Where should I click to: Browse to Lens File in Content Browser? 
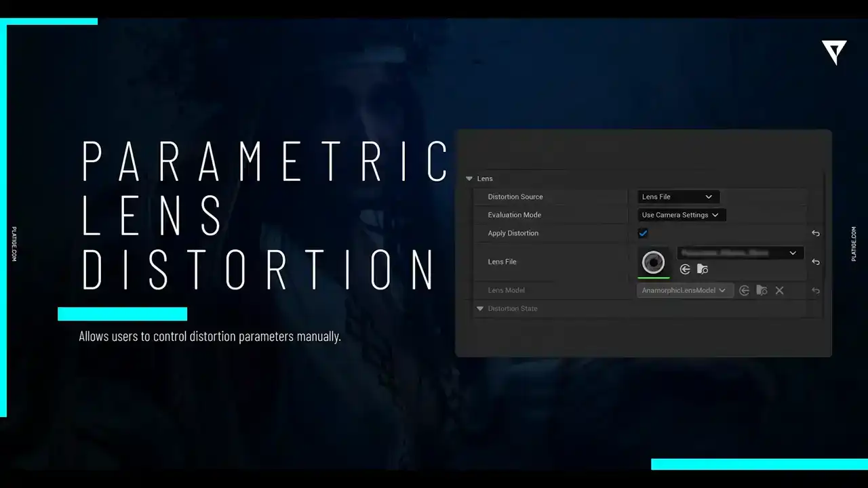pyautogui.click(x=703, y=269)
